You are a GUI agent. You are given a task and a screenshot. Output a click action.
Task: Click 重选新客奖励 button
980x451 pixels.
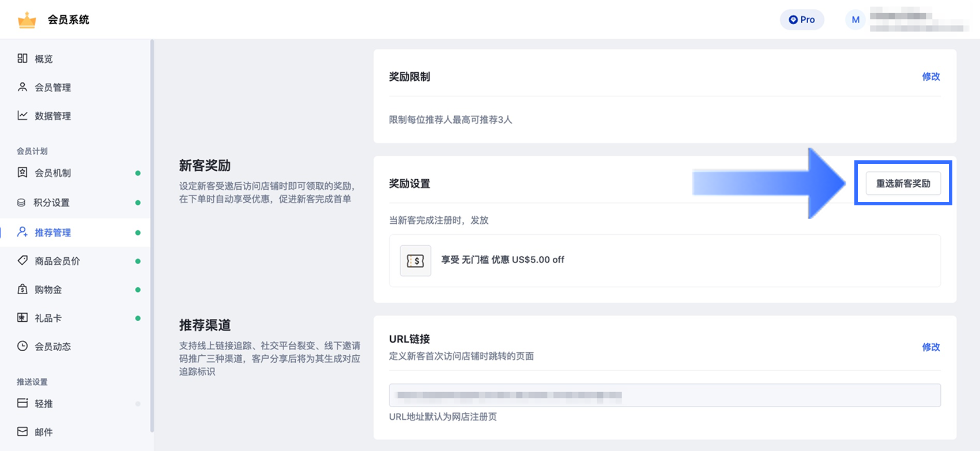click(x=903, y=183)
